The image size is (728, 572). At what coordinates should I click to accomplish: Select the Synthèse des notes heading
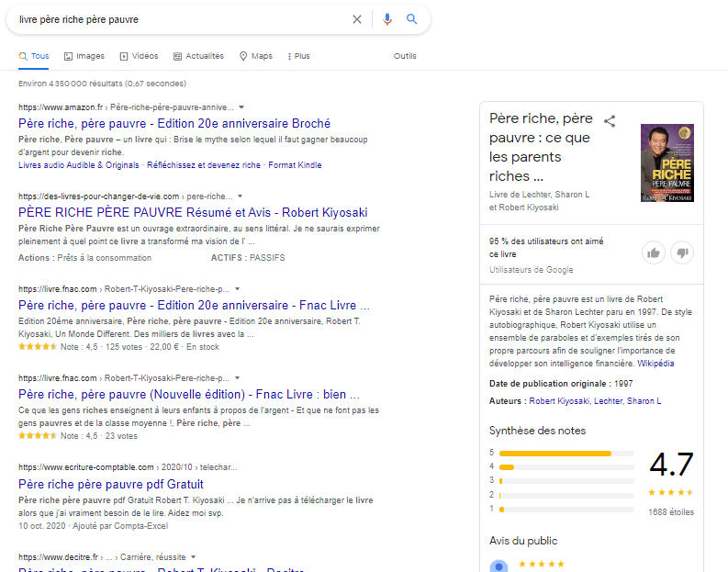point(537,431)
